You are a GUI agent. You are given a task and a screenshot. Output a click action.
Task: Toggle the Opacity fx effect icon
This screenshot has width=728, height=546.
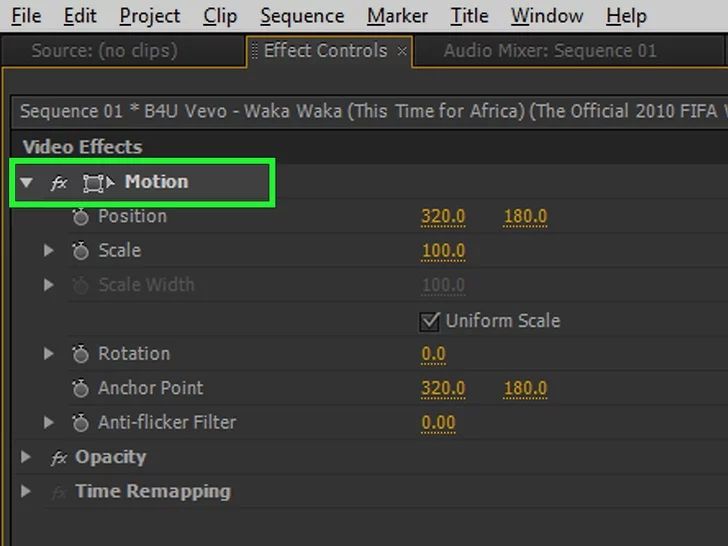(59, 458)
